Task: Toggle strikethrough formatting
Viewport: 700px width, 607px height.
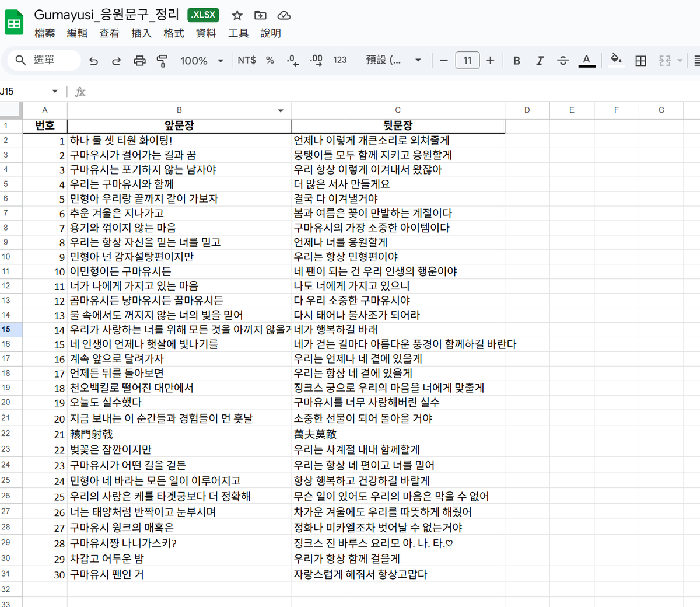Action: click(x=562, y=60)
